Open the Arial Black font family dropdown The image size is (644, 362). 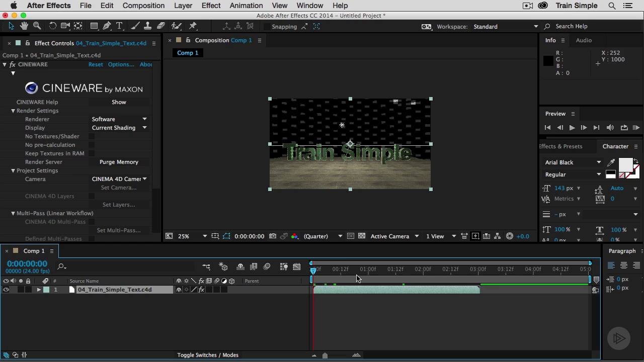(x=573, y=162)
